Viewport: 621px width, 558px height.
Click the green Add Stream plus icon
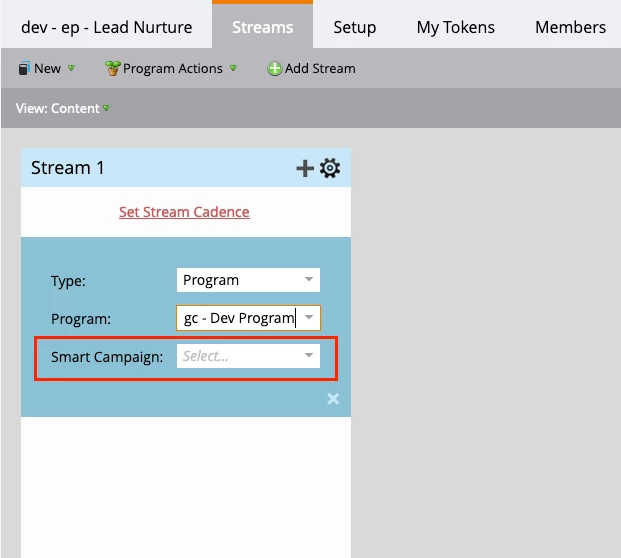click(274, 69)
